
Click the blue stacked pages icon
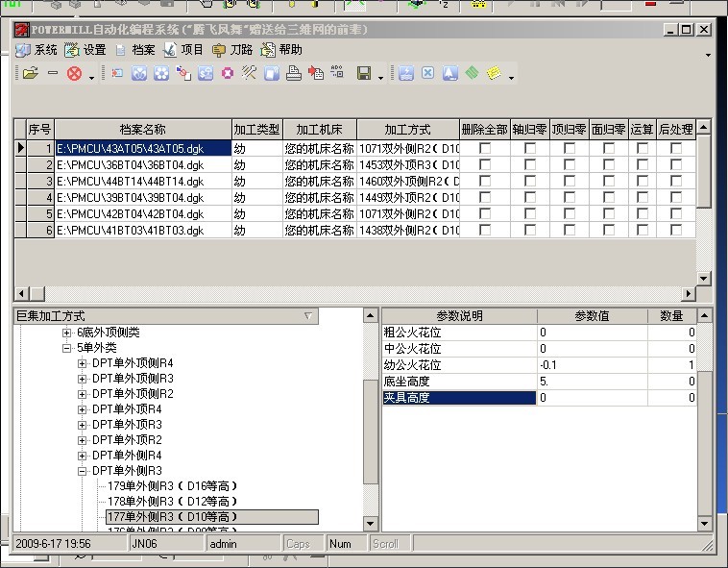pyautogui.click(x=272, y=73)
